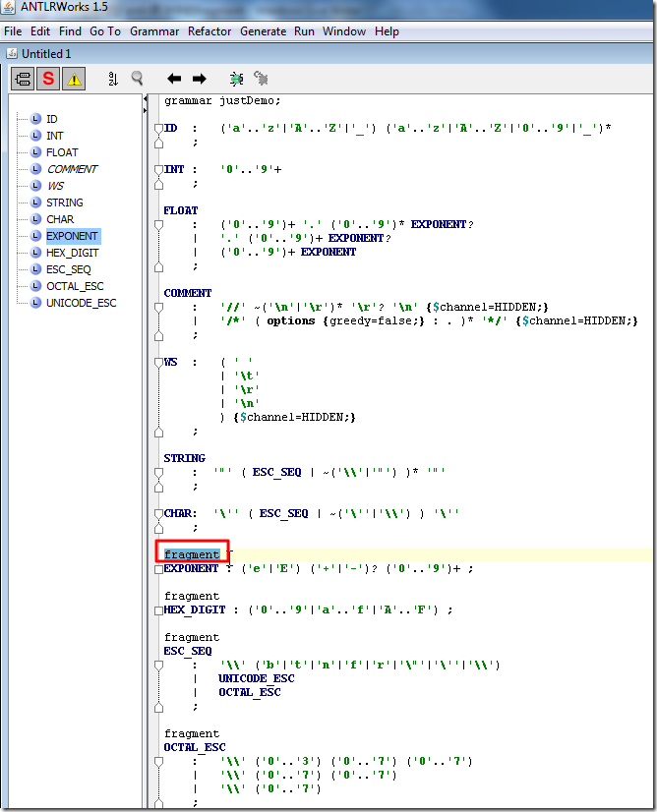Image resolution: width=657 pixels, height=812 pixels.
Task: Toggle the rule list view button
Action: [x=23, y=80]
